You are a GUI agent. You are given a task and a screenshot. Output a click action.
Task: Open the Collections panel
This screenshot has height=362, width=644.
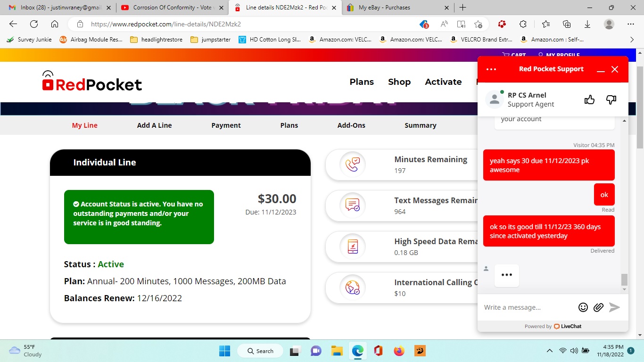tap(567, 24)
